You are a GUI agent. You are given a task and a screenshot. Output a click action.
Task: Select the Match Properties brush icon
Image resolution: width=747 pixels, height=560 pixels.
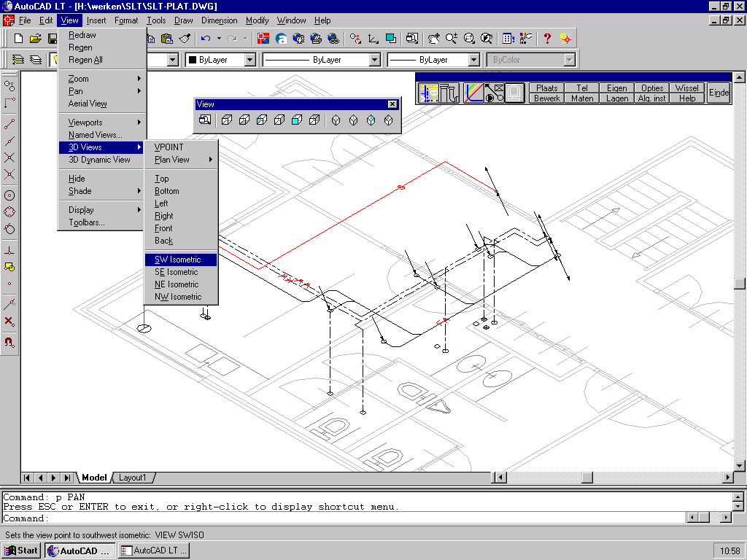[x=185, y=39]
